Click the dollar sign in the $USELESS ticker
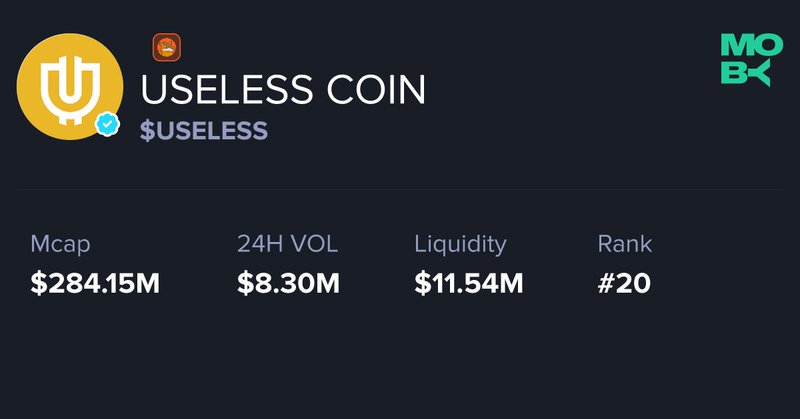The width and height of the screenshot is (800, 419). tap(147, 131)
